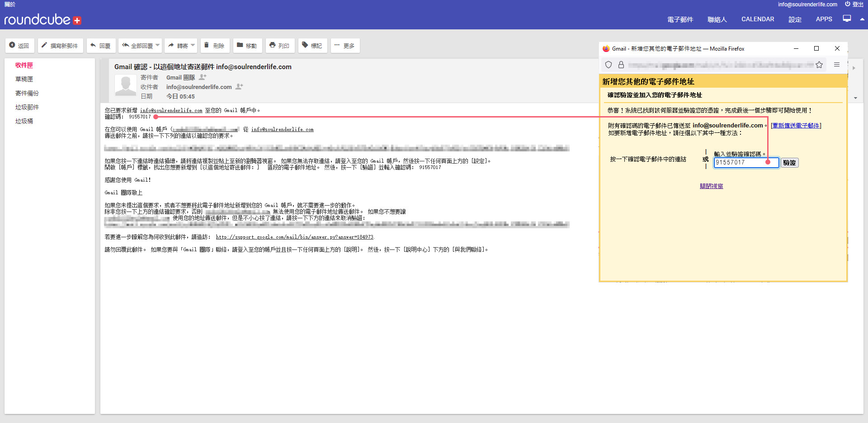Screen dimensions: 868x423
Task: Click the 返回 back button
Action: coord(20,46)
